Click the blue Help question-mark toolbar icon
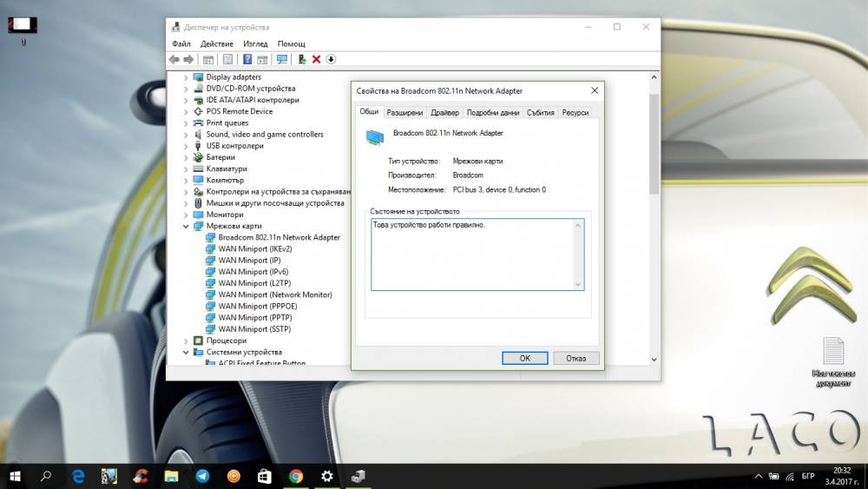This screenshot has width=868, height=489. [247, 59]
